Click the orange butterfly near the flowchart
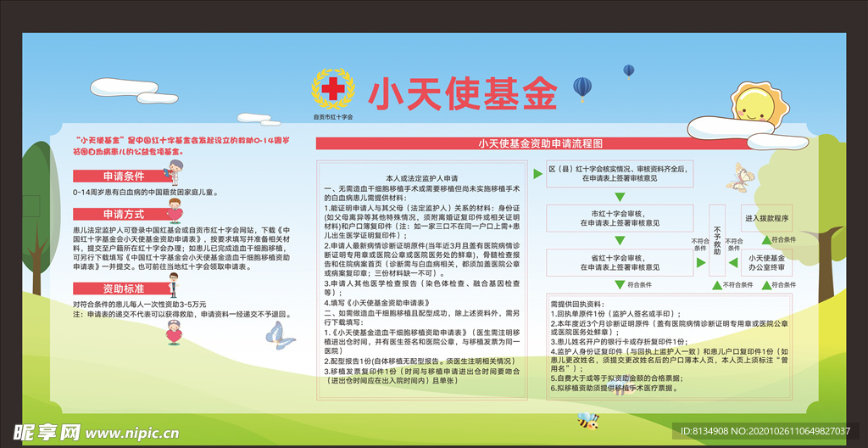Screen dimensions: 868x448 click(x=741, y=177)
